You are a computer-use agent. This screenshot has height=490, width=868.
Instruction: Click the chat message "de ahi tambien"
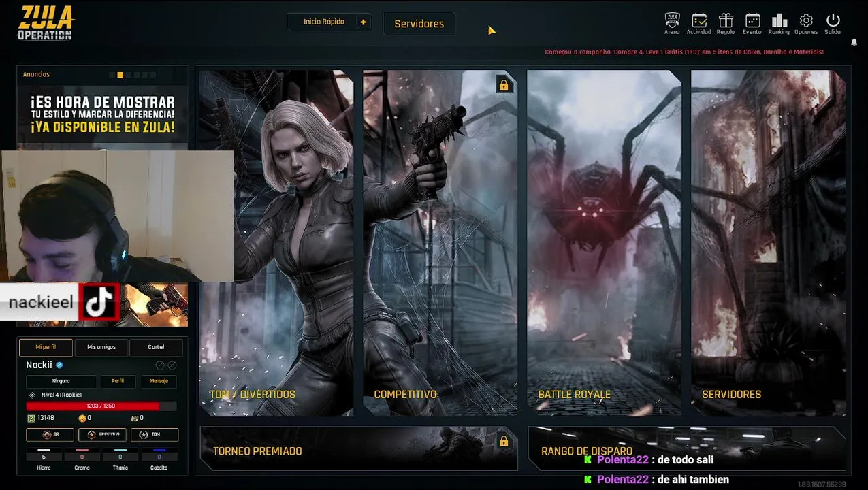[693, 480]
